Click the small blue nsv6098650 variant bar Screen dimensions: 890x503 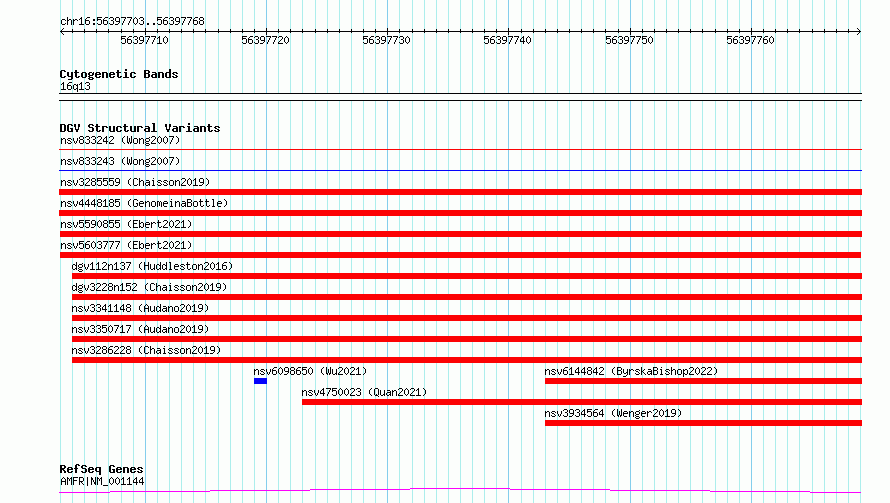[261, 381]
